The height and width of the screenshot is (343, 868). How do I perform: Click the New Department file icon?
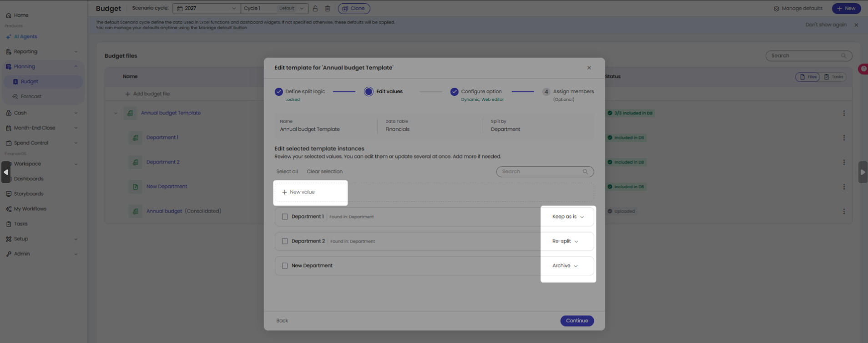(x=135, y=186)
